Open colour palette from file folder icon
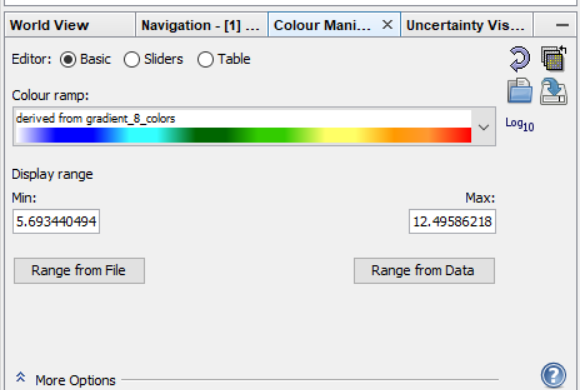The width and height of the screenshot is (580, 390). pyautogui.click(x=520, y=91)
